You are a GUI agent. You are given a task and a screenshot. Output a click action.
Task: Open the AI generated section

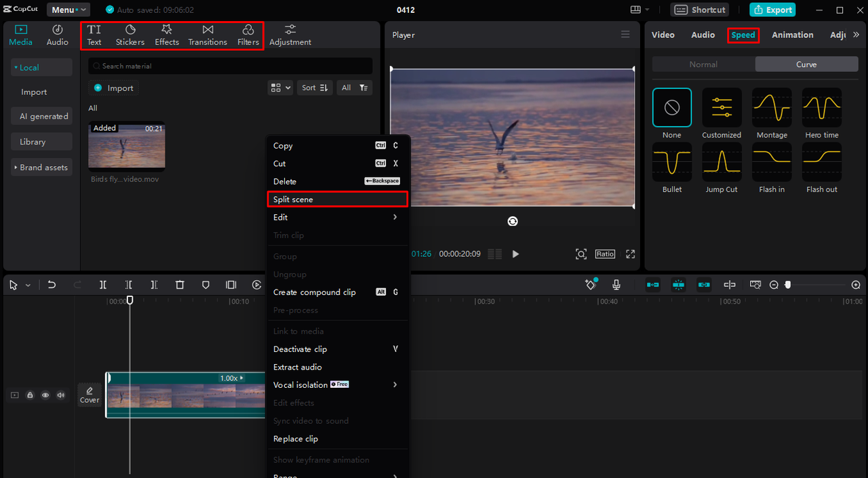click(x=41, y=116)
